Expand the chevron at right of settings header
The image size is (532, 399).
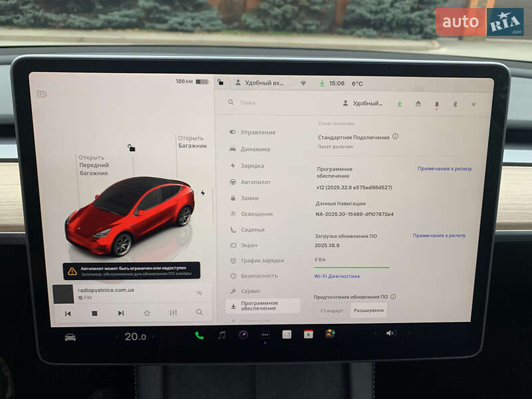tap(473, 104)
